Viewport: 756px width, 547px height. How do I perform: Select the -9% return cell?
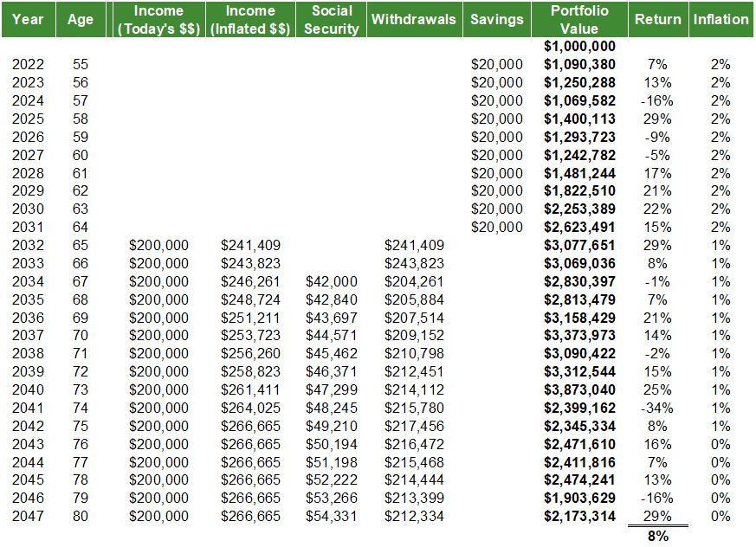click(x=657, y=138)
